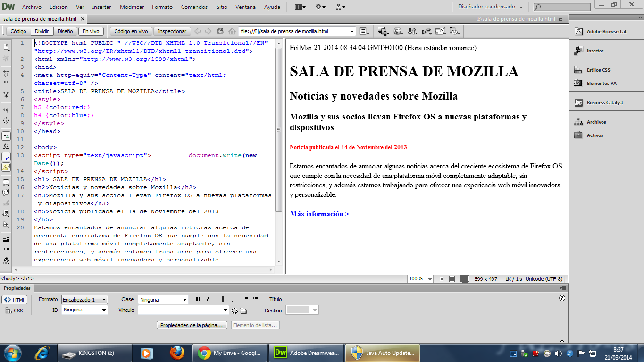
Task: Click the Point to file target icon
Action: pos(234,311)
